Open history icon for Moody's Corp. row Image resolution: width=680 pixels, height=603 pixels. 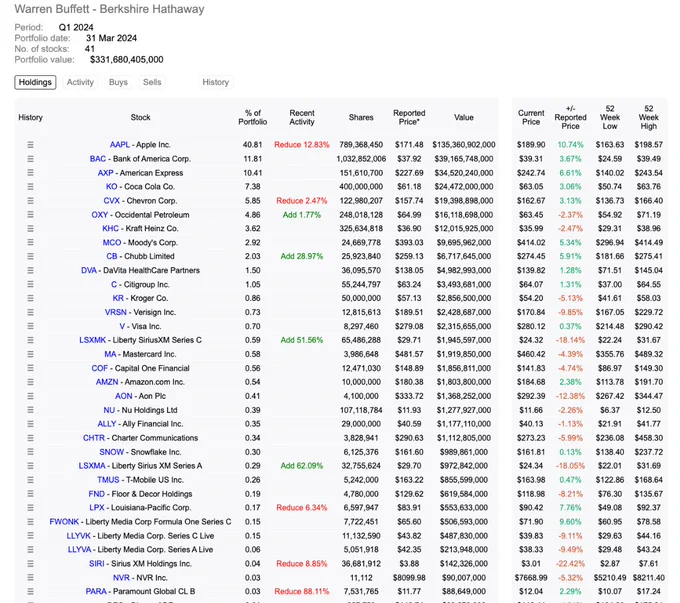click(30, 243)
